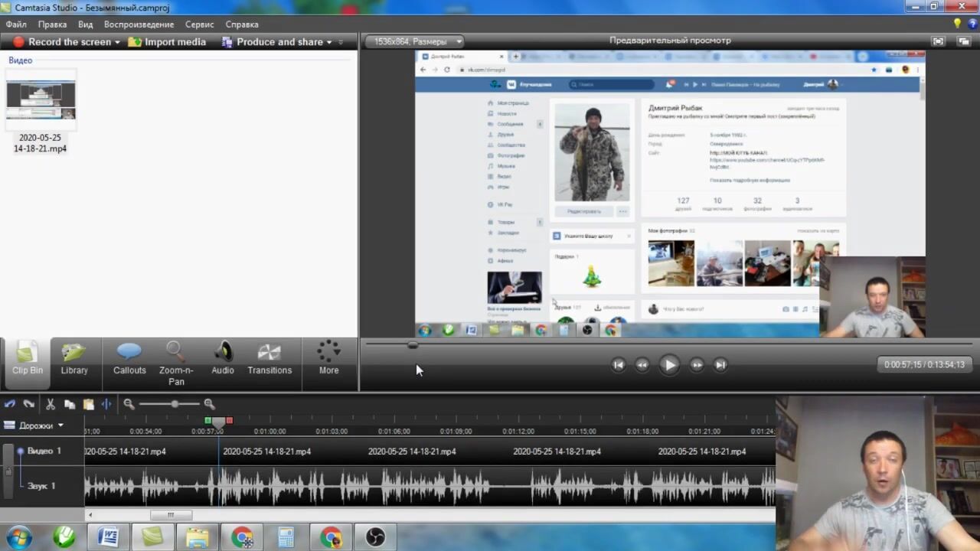Zoom out the timeline with minus magnifier
This screenshot has height=551, width=980.
129,404
